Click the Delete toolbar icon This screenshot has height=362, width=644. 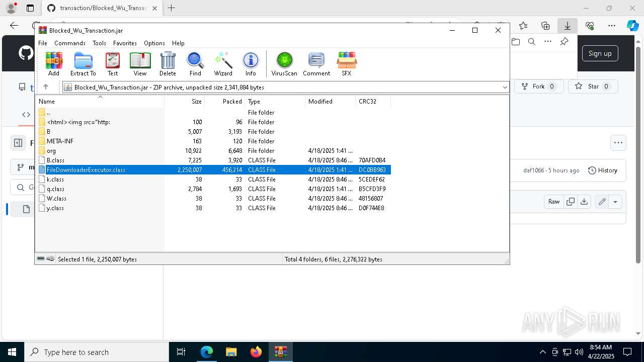point(168,64)
